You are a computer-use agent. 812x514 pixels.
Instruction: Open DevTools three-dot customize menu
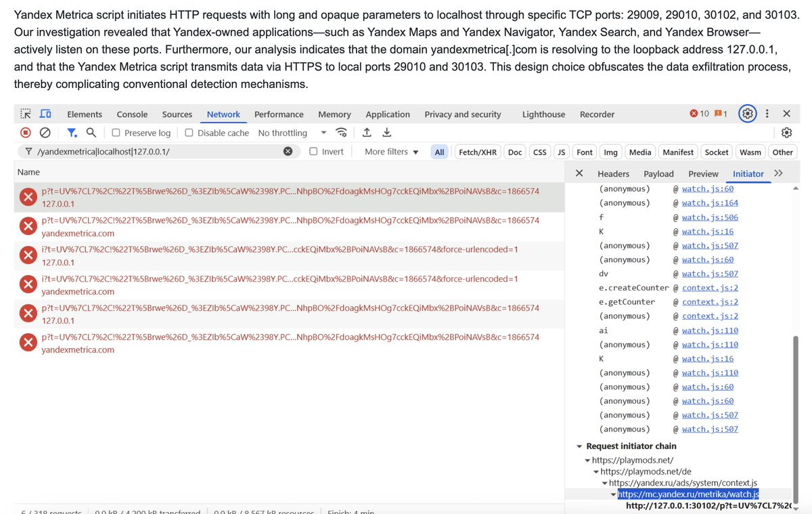coord(767,114)
